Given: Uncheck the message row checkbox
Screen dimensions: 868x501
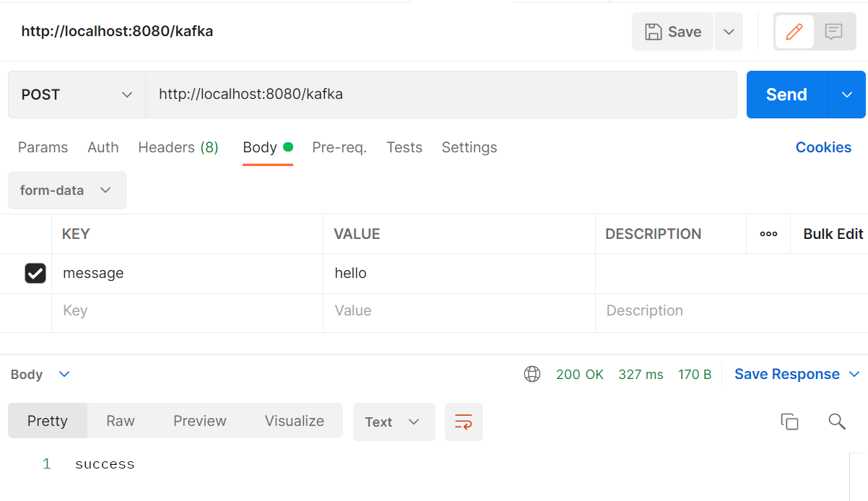Looking at the screenshot, I should click(35, 273).
